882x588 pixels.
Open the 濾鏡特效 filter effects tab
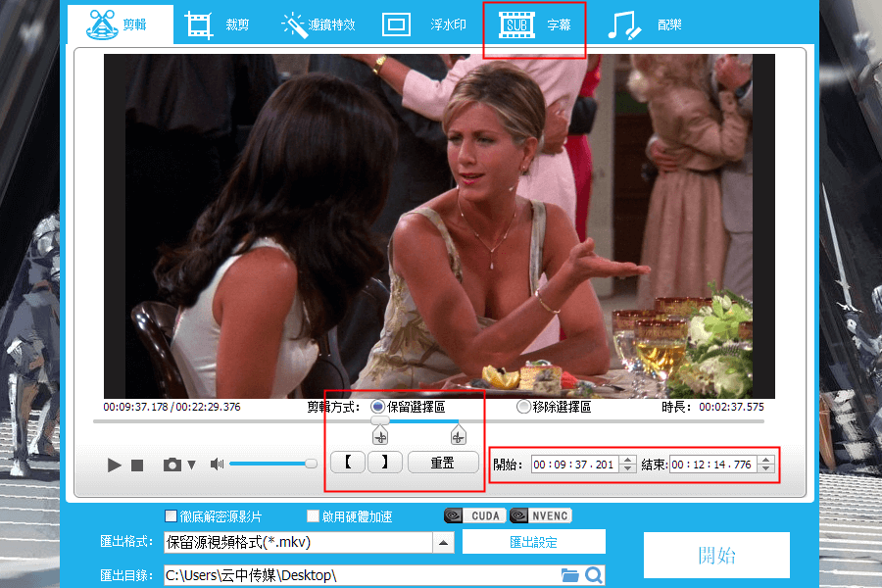pyautogui.click(x=318, y=24)
